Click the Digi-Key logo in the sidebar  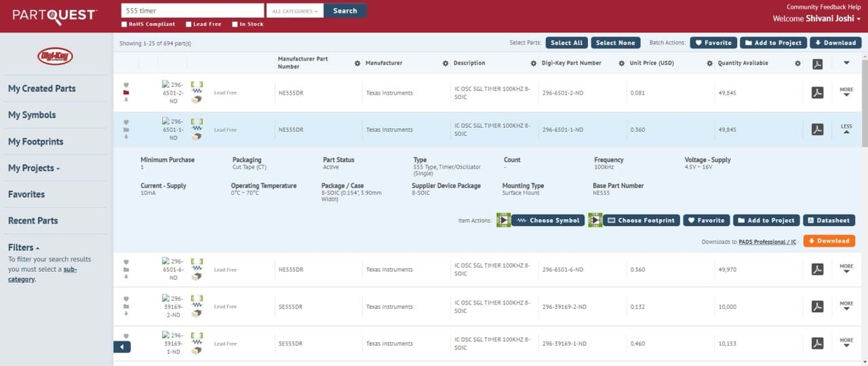(55, 56)
